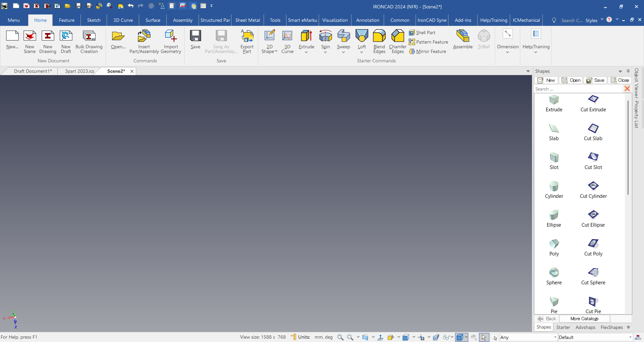This screenshot has height=342, width=644.
Task: Click the Open catalog button
Action: pyautogui.click(x=571, y=80)
